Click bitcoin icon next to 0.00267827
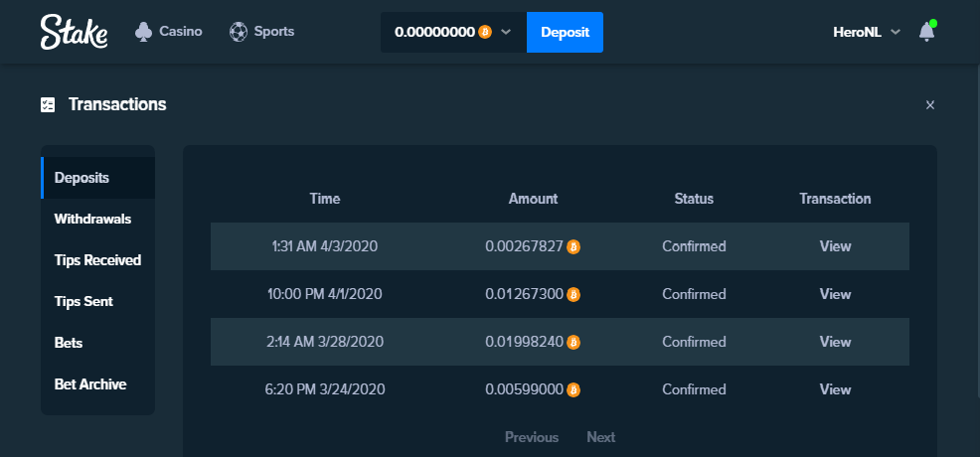 tap(573, 247)
